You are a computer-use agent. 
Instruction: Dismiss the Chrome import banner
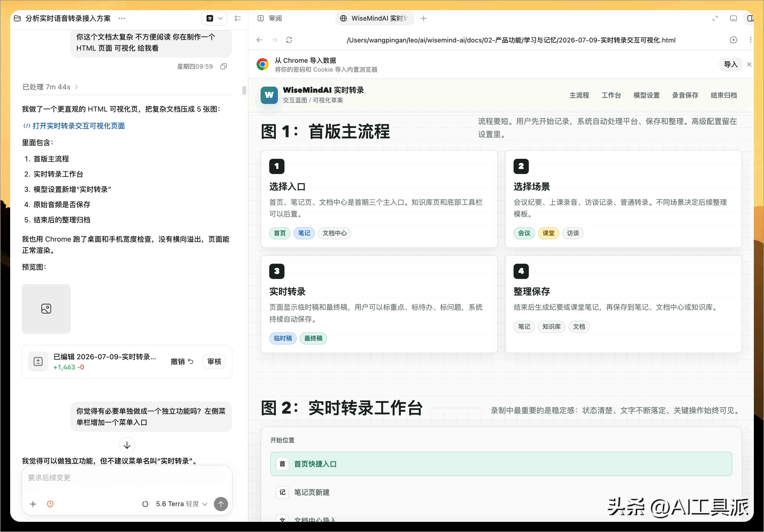(749, 64)
